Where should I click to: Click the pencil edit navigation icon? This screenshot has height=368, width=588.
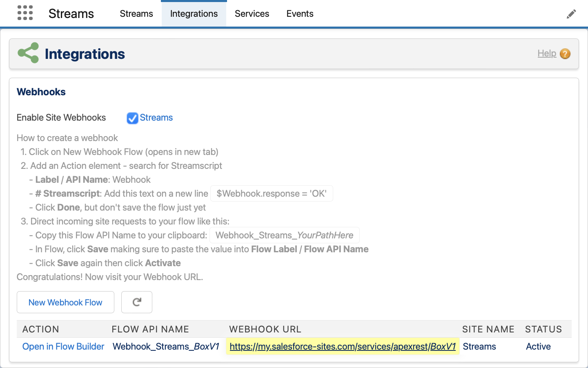pos(571,14)
